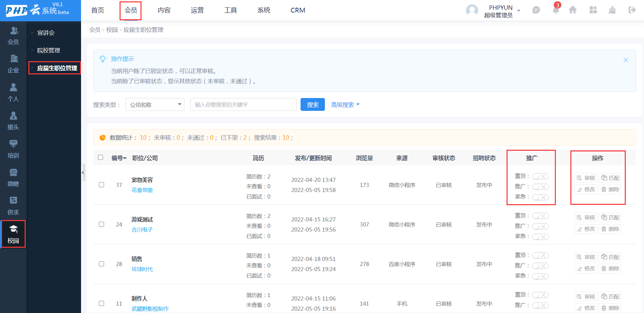Toggle 紧急 switch for 宠物美容
Viewport: 644px width, 313px height.
click(x=540, y=197)
